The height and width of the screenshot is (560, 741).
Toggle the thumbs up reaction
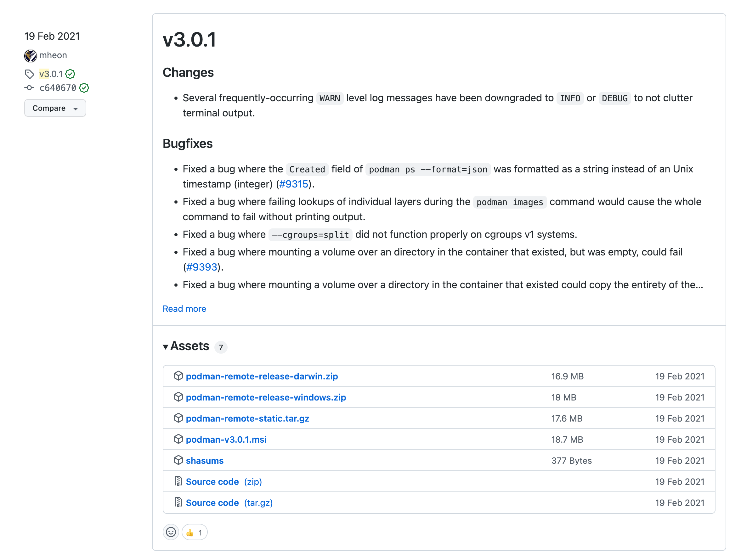point(195,532)
